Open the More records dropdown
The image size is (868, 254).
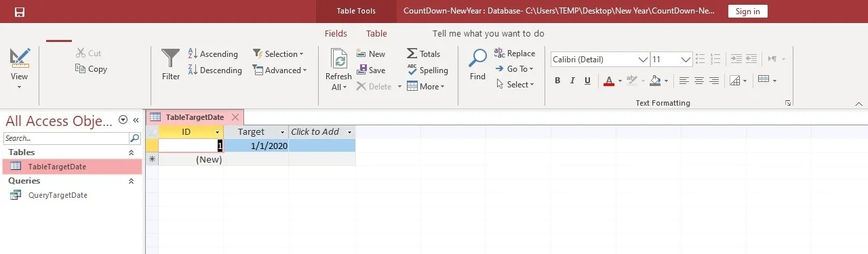tap(426, 86)
